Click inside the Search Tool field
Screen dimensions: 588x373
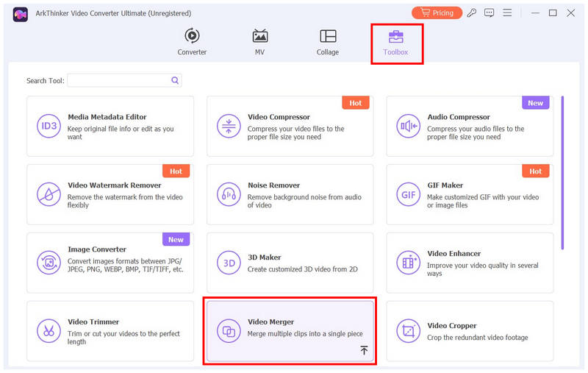click(x=124, y=80)
